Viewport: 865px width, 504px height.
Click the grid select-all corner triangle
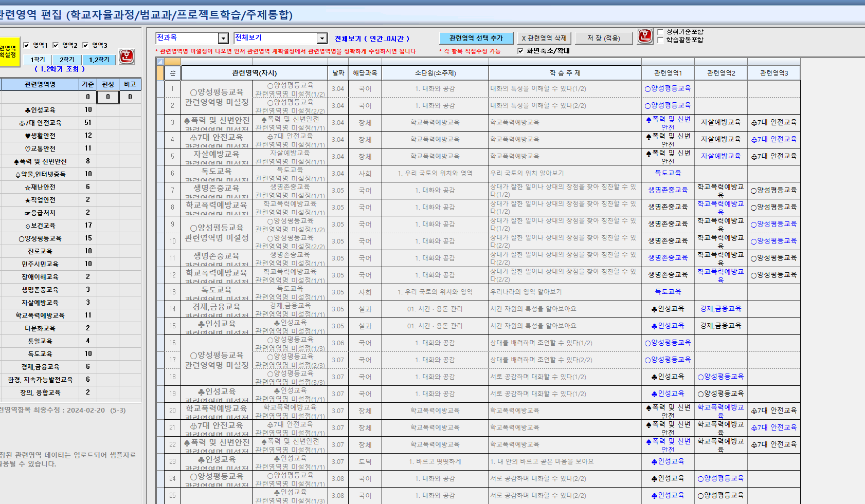160,62
